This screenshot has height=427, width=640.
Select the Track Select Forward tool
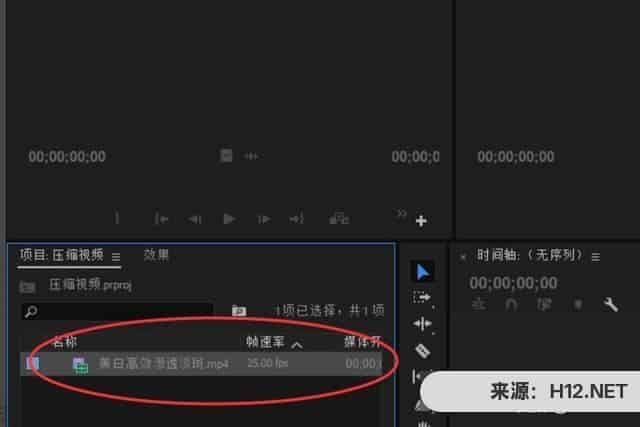(422, 298)
